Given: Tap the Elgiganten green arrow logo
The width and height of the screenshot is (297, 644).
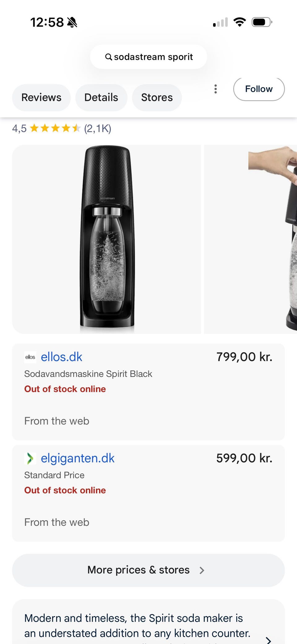Looking at the screenshot, I should coord(30,458).
